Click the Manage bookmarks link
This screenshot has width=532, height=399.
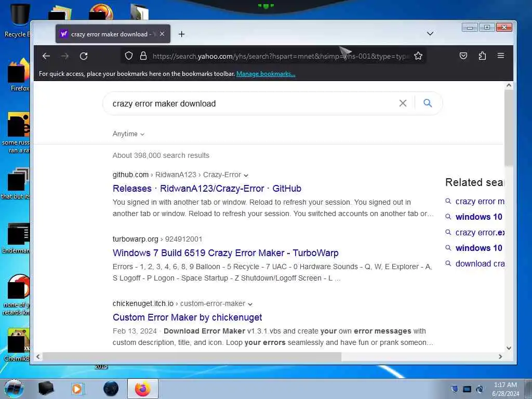point(265,74)
